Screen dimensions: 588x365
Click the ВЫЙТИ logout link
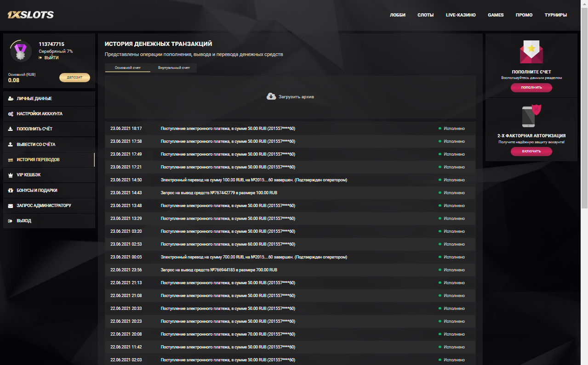(51, 58)
